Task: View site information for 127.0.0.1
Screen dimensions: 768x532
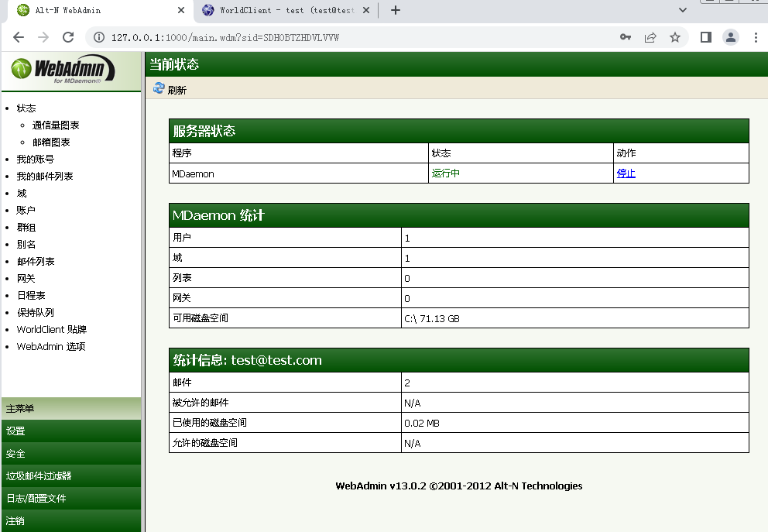Action: (x=99, y=37)
